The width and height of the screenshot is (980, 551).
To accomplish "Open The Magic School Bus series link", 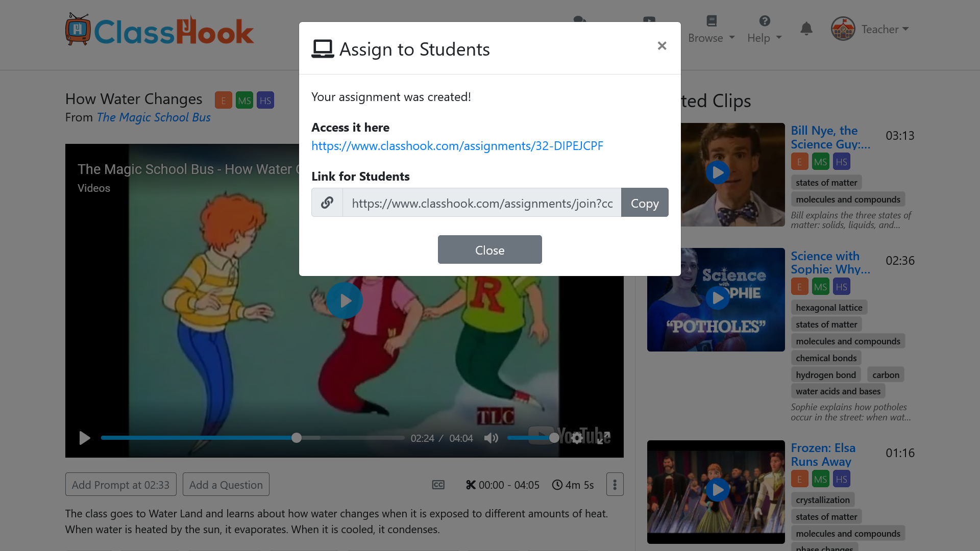I will 154,117.
